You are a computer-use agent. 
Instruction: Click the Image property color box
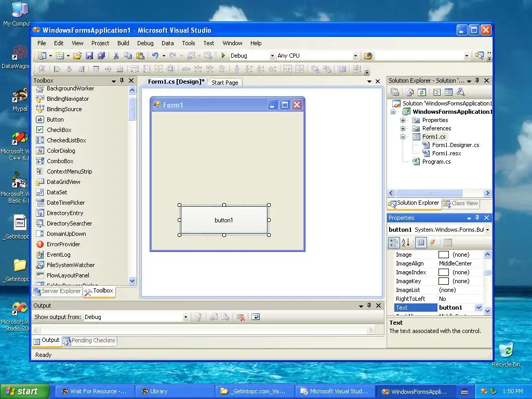444,255
